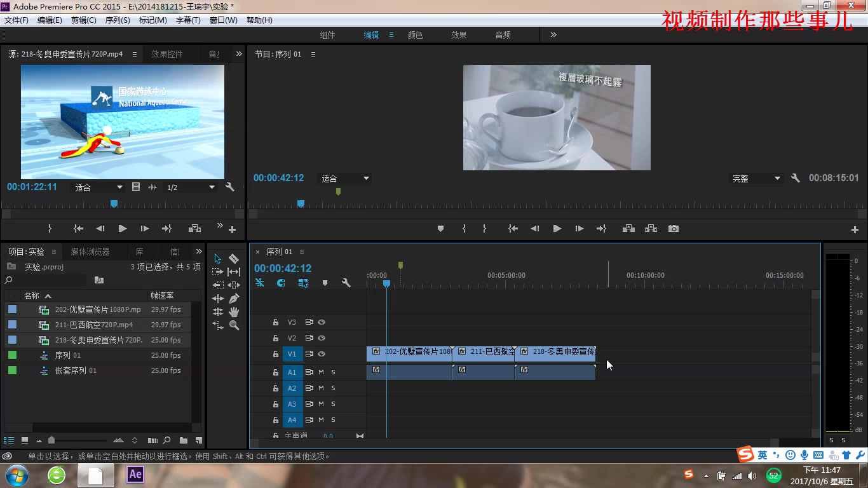Image resolution: width=868 pixels, height=488 pixels.
Task: Click Source monitor settings wrench
Action: [x=230, y=187]
